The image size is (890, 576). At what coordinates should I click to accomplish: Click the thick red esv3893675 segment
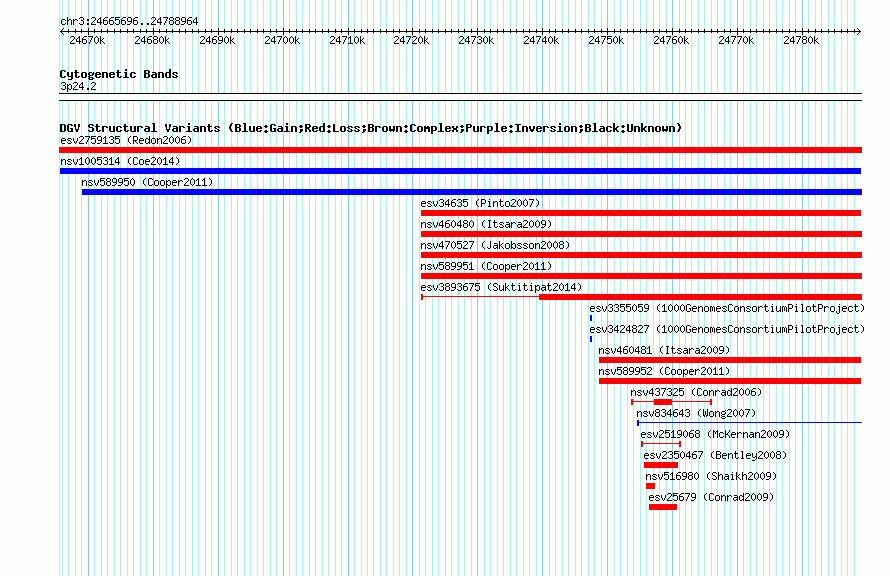point(700,297)
